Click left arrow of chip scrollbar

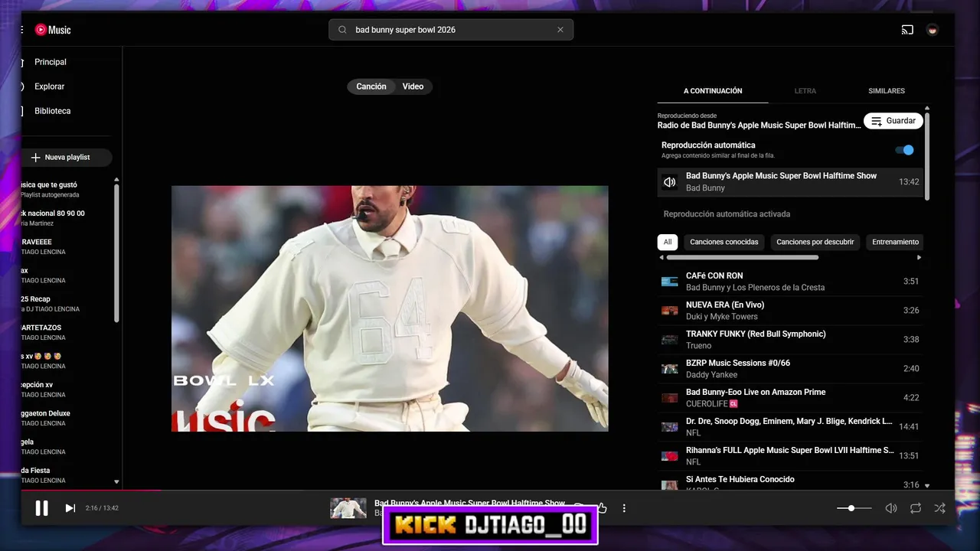tap(662, 258)
